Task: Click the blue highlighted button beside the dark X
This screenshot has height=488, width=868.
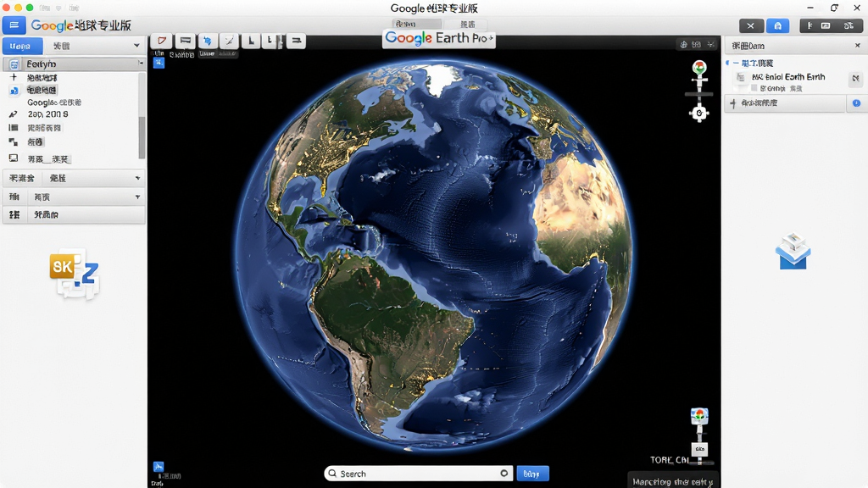Action: click(778, 26)
